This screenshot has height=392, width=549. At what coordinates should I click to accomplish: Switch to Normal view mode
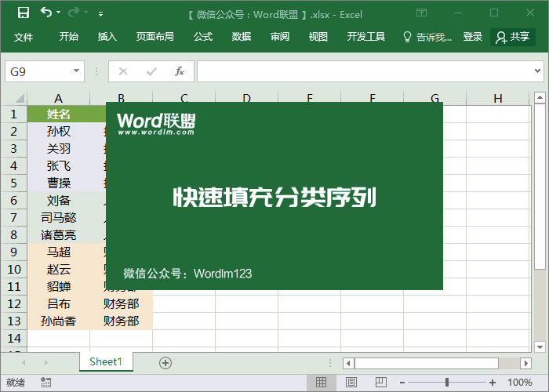click(321, 383)
